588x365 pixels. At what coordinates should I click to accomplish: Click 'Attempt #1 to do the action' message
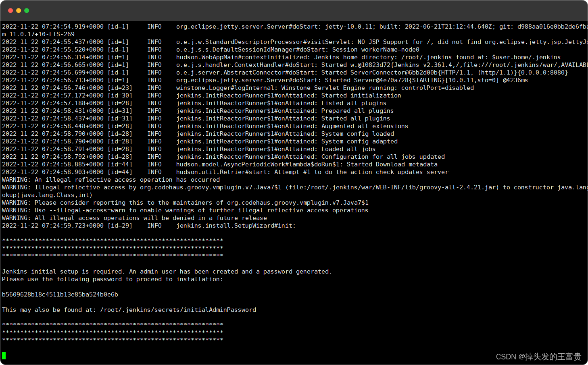(x=361, y=172)
